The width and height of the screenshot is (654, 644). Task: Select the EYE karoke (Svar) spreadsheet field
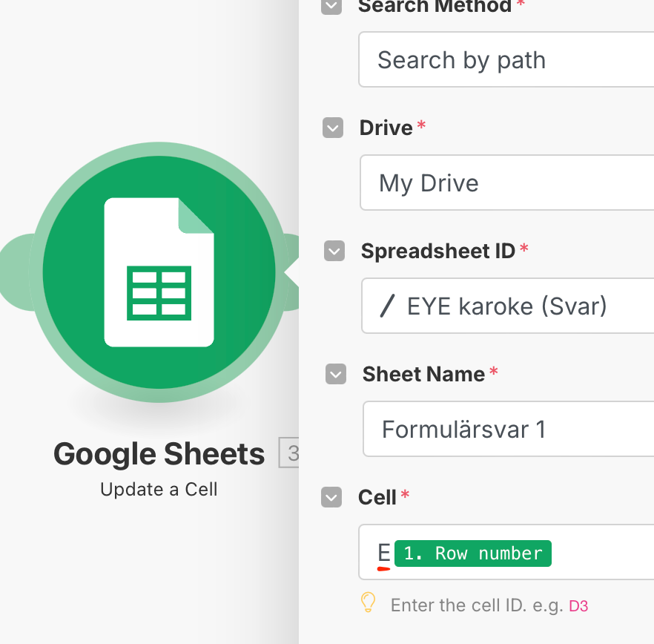508,306
